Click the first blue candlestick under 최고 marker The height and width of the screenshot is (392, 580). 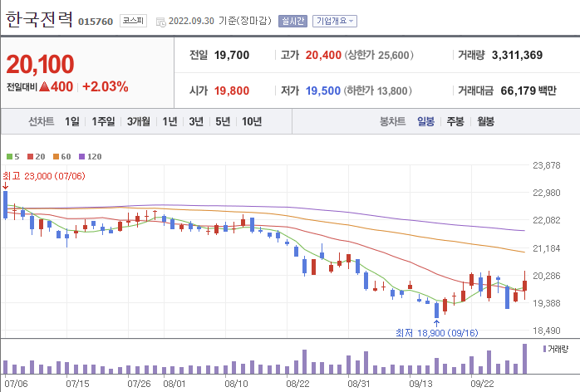click(5, 204)
